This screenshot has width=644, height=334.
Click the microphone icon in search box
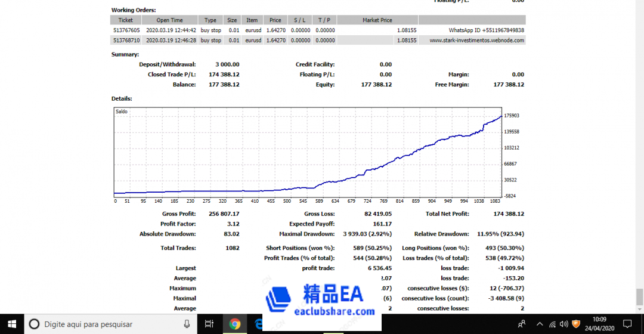coord(187,324)
